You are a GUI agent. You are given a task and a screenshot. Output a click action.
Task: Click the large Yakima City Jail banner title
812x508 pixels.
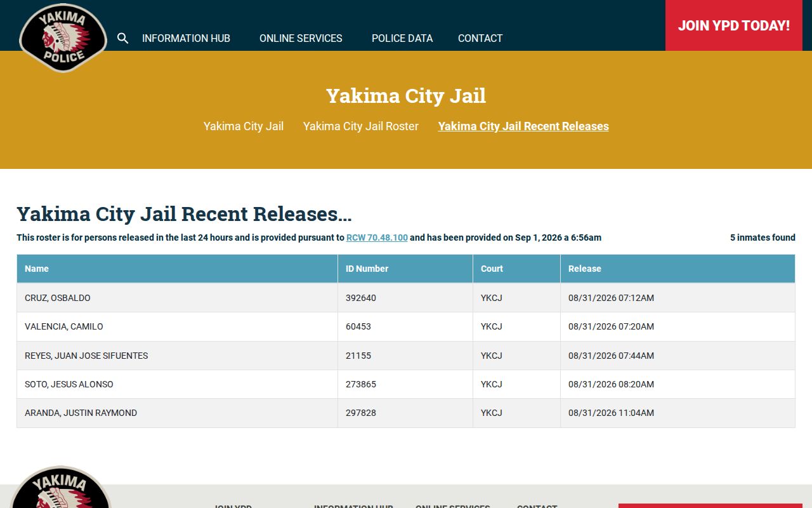[x=406, y=96]
